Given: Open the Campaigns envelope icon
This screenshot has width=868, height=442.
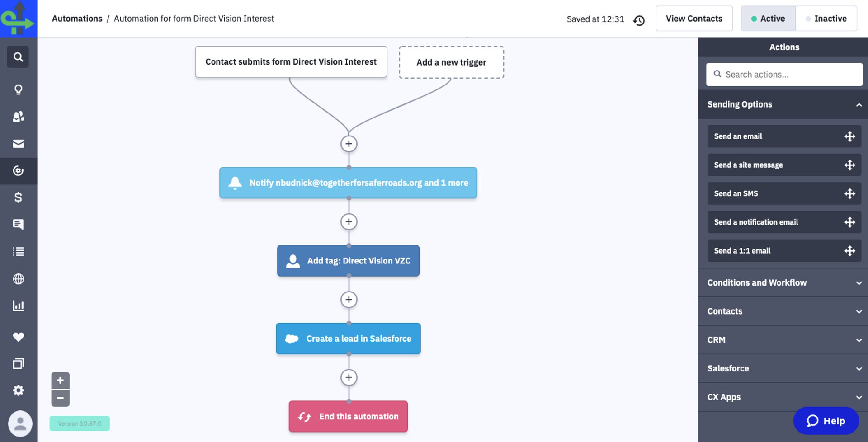Looking at the screenshot, I should pos(18,144).
